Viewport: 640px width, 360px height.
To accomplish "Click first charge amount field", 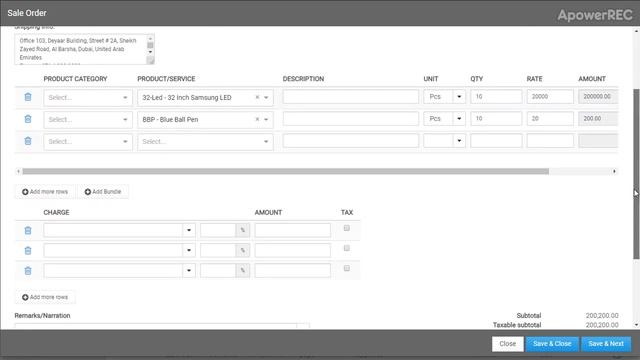I will pos(293,230).
